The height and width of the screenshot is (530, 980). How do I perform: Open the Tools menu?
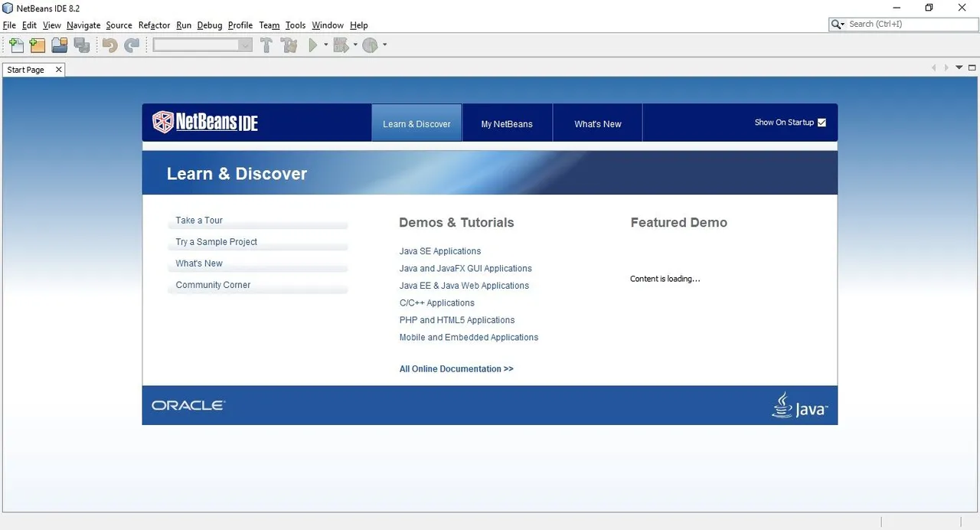tap(296, 25)
